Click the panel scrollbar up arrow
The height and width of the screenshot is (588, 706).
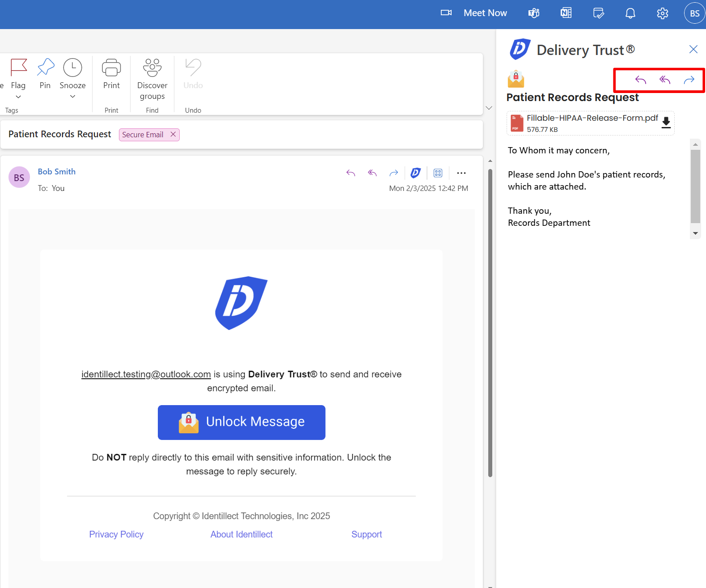[x=695, y=144]
